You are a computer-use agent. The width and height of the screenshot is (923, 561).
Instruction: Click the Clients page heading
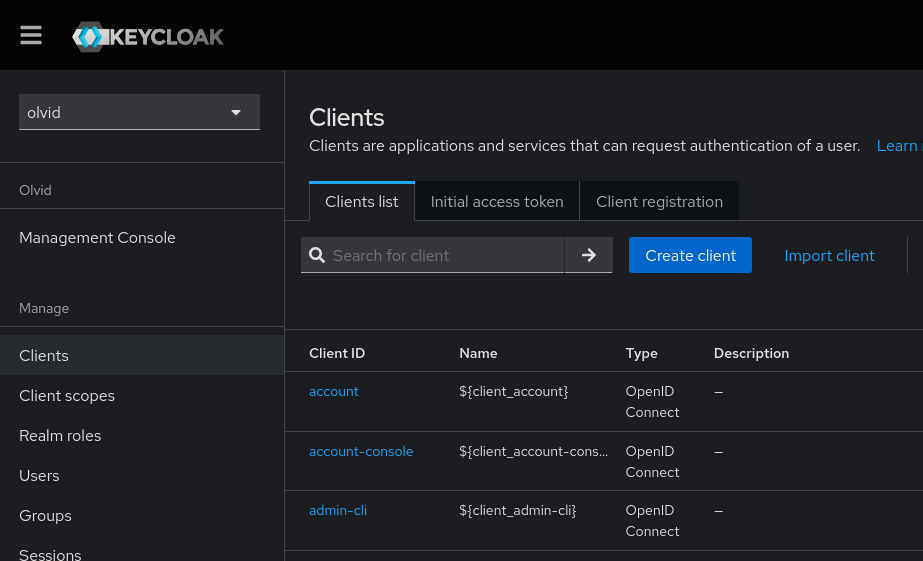[347, 118]
